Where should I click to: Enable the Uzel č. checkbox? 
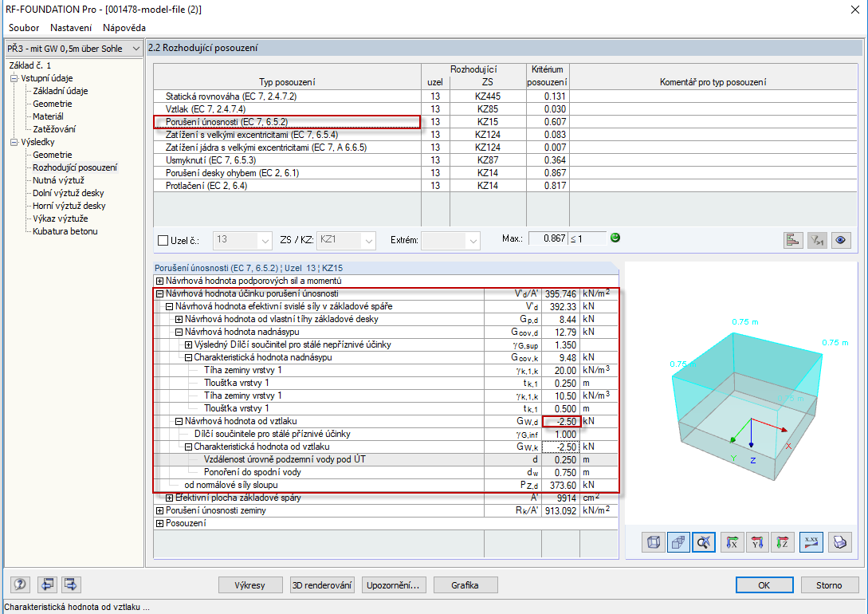pos(163,240)
